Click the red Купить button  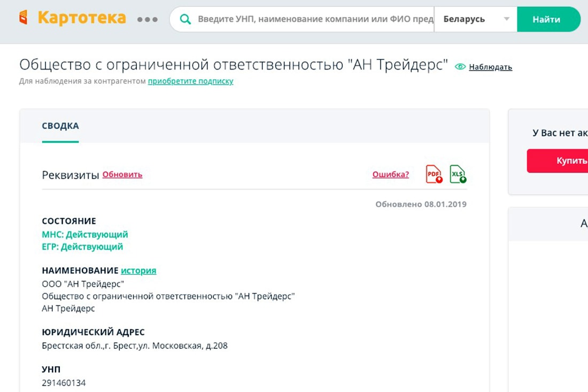click(561, 161)
